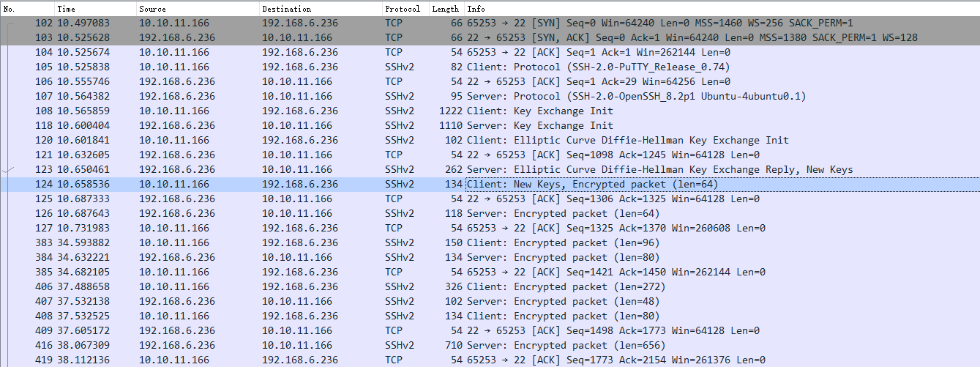Click time value 10.564382
The image size is (980, 367).
[x=83, y=97]
